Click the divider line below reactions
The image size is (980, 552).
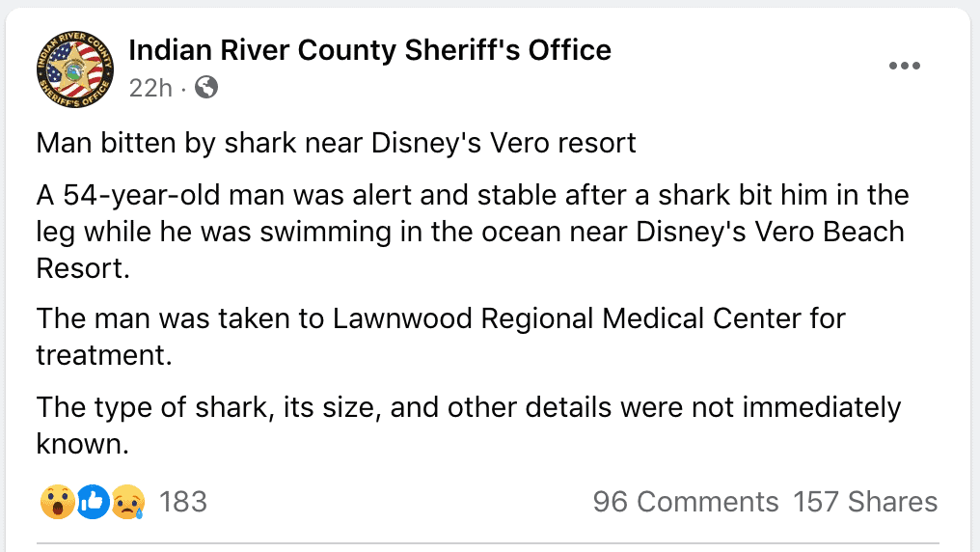(487, 542)
